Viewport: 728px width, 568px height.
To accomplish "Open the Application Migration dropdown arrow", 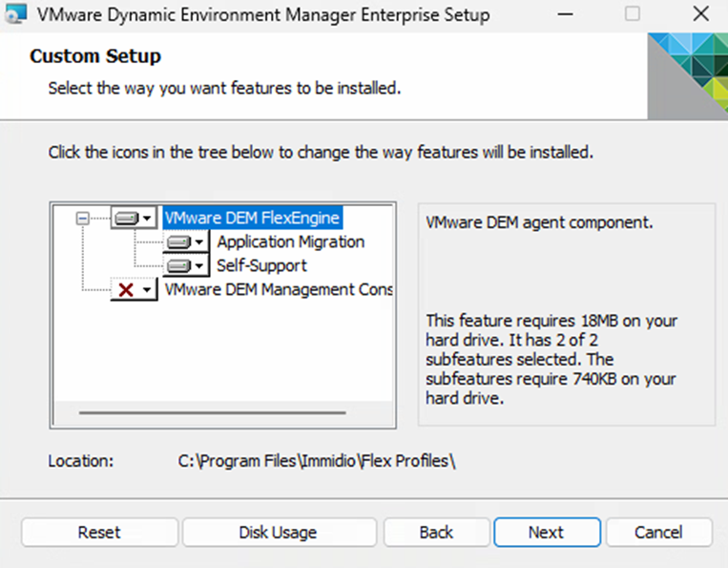I will pos(199,242).
